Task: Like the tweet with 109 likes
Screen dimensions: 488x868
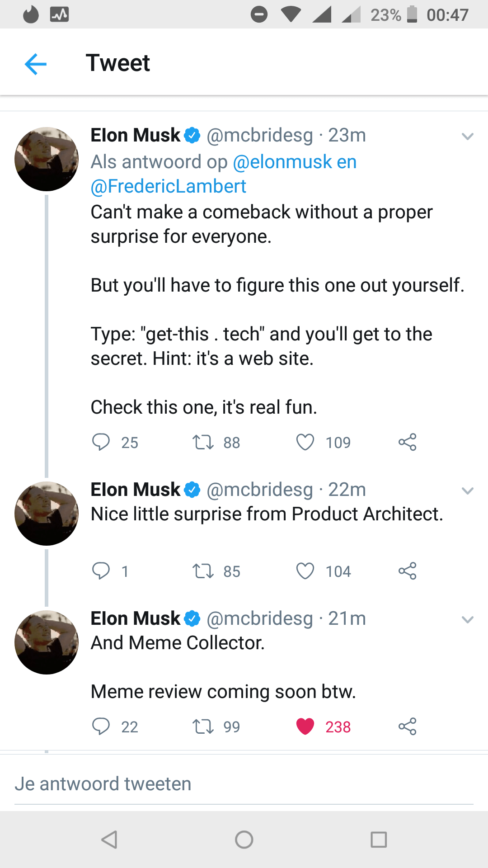Action: [305, 442]
